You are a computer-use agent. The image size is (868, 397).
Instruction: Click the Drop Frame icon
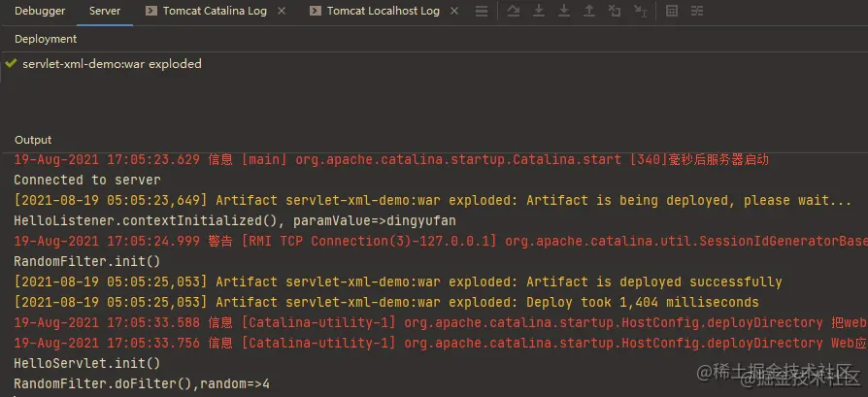[x=615, y=11]
